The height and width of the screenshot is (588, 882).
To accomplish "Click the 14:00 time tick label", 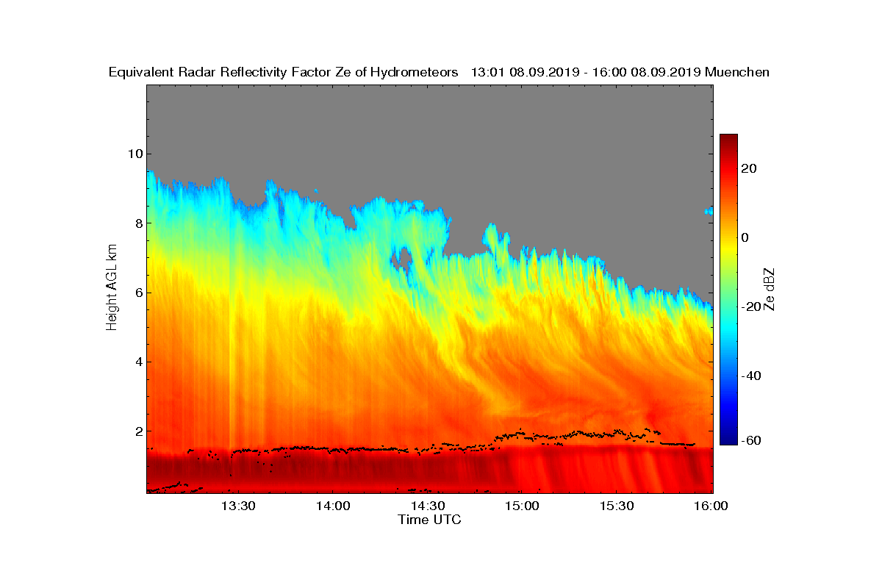I will 332,506.
